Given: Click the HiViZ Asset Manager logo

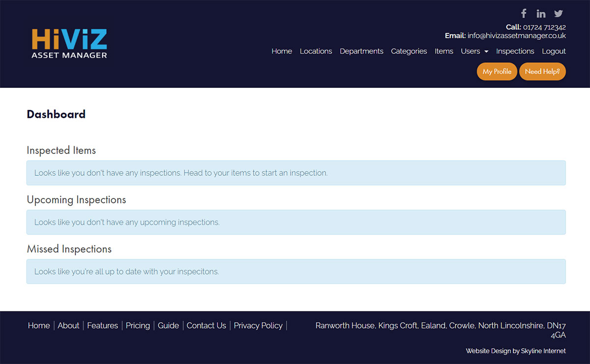Looking at the screenshot, I should 69,44.
